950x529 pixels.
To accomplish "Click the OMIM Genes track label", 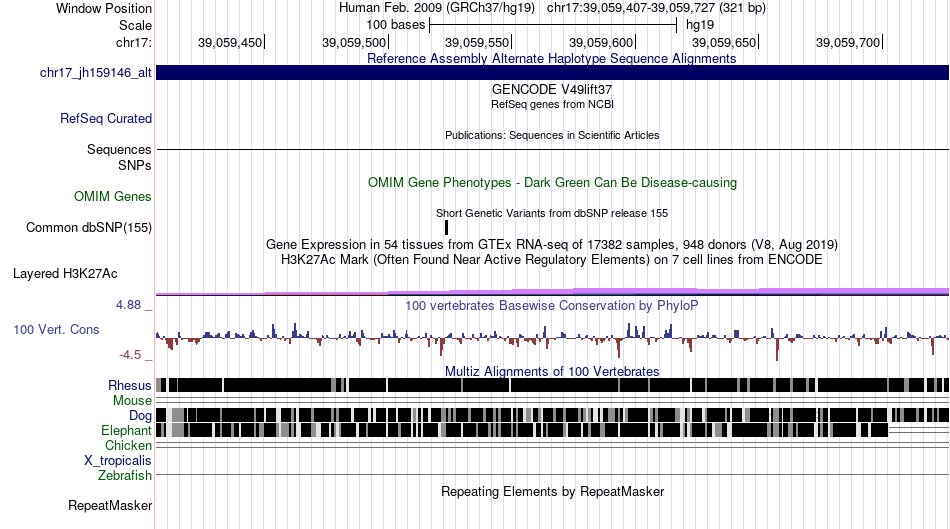I will pos(113,196).
